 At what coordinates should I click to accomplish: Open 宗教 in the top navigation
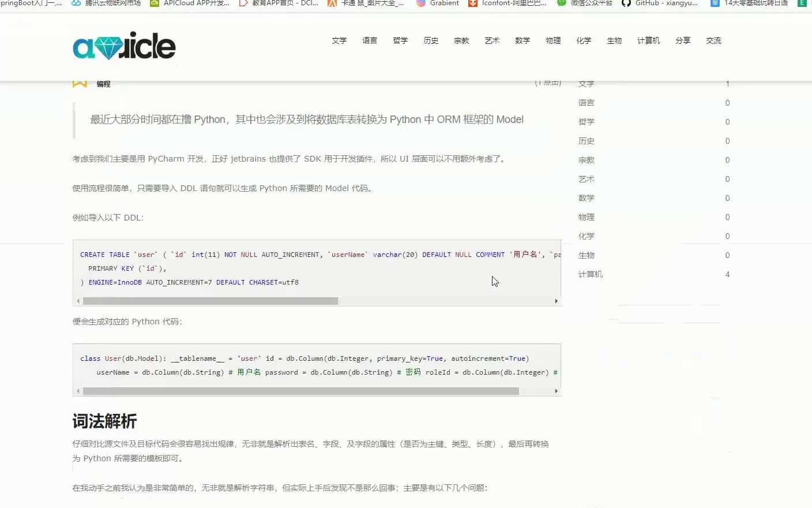pyautogui.click(x=461, y=40)
